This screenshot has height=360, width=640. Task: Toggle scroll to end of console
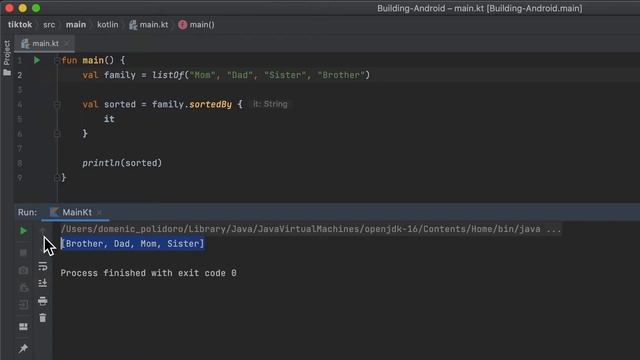pyautogui.click(x=42, y=283)
